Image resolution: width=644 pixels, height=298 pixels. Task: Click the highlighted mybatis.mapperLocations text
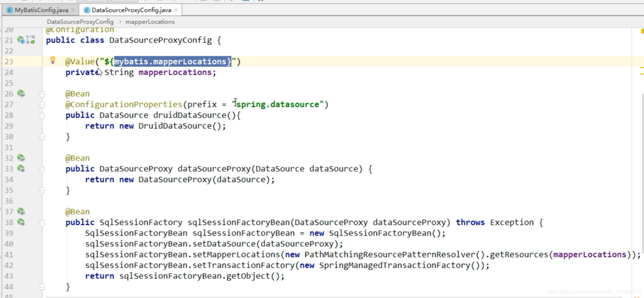pyautogui.click(x=173, y=62)
